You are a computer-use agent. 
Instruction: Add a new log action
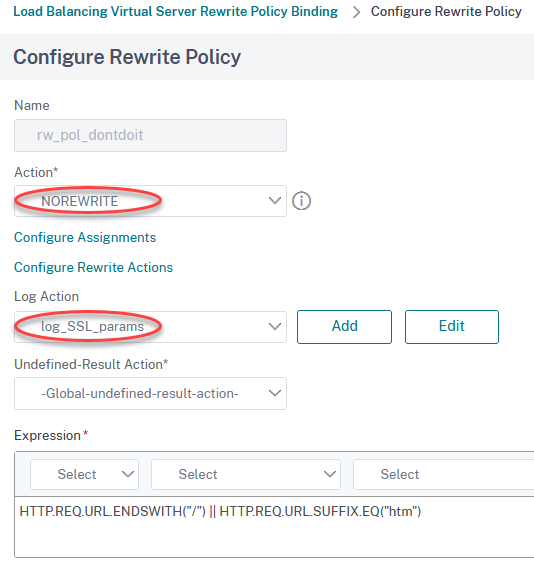pyautogui.click(x=344, y=327)
